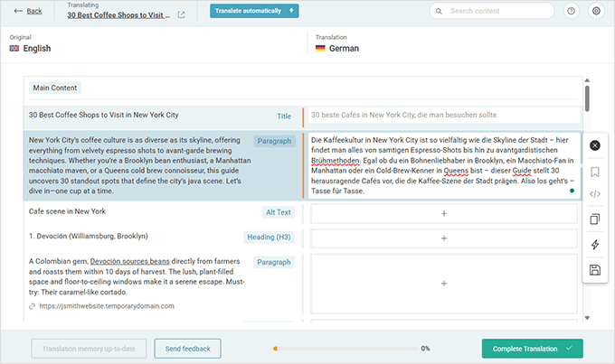Click the save disk icon

click(x=594, y=269)
